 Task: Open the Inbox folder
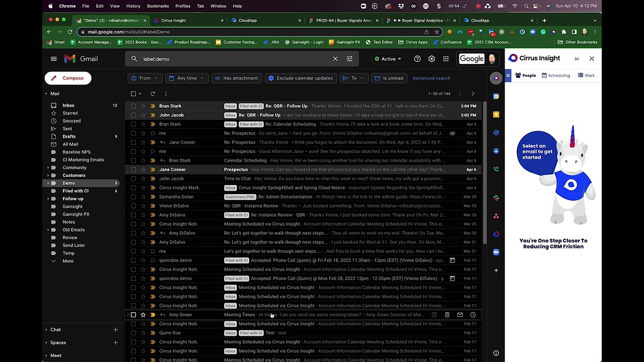click(68, 106)
